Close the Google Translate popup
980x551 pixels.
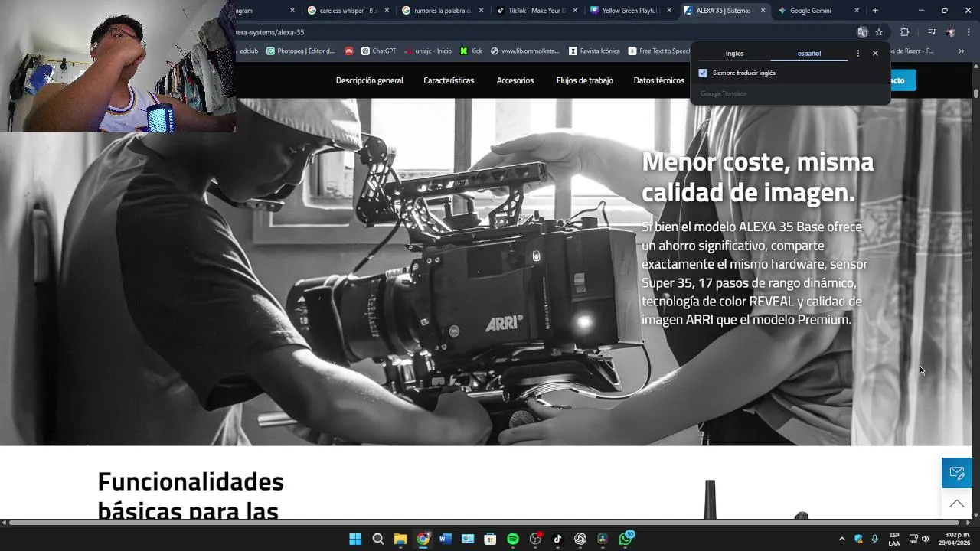pos(875,54)
